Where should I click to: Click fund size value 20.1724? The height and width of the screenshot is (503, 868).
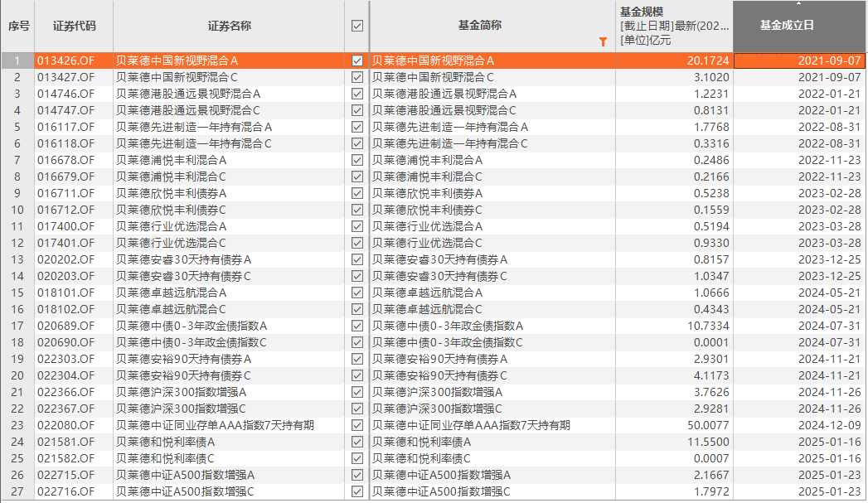click(708, 60)
